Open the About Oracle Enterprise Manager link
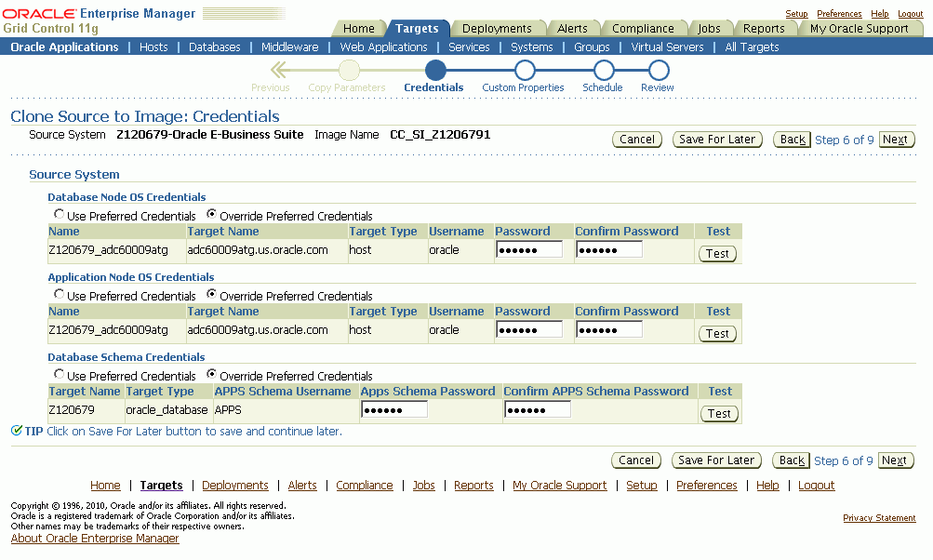The height and width of the screenshot is (560, 933). [95, 538]
